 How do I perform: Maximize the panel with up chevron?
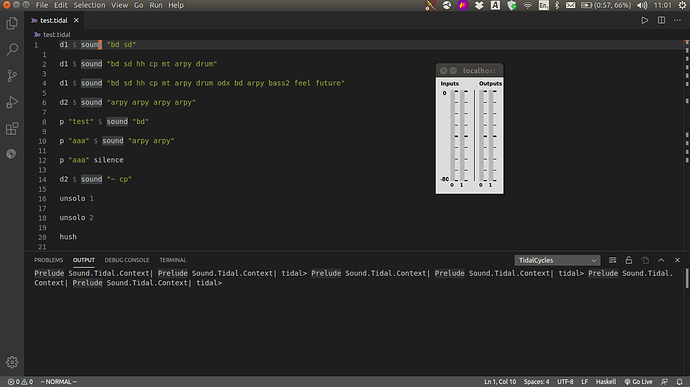(x=661, y=260)
